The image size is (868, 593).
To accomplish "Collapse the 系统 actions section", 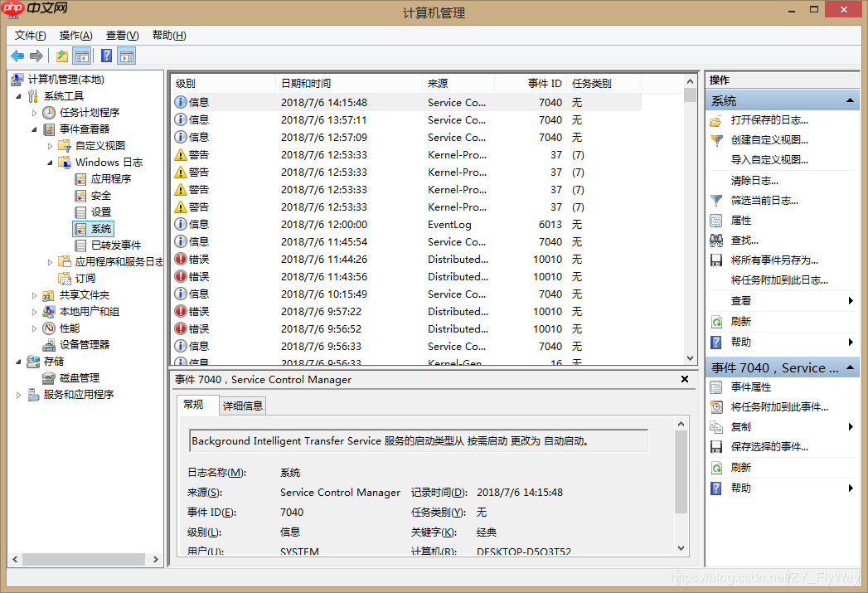I will 851,100.
